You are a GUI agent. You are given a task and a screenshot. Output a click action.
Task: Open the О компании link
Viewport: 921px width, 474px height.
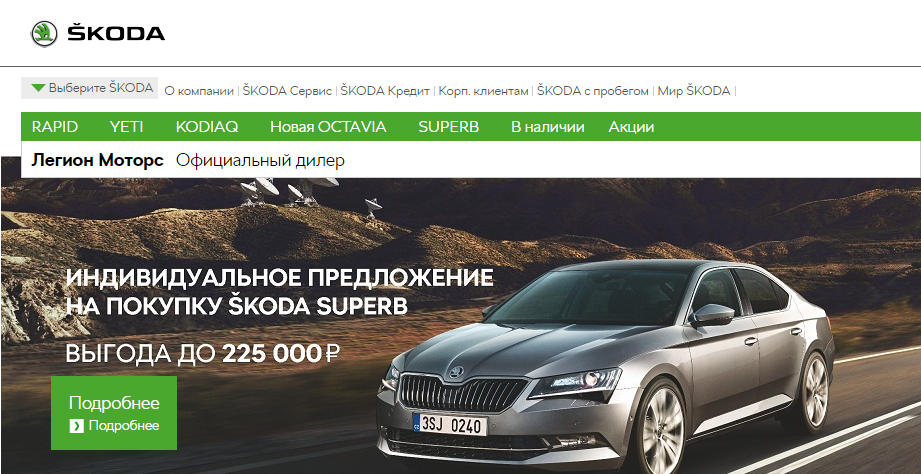pos(199,91)
